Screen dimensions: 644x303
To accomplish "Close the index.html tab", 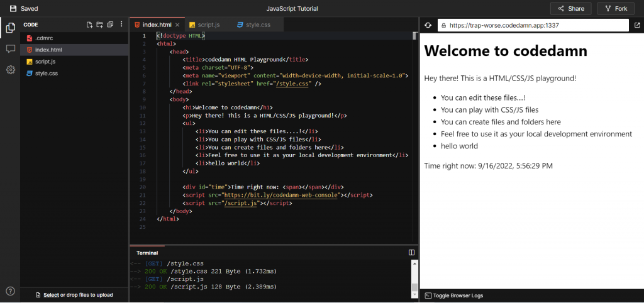I will tap(177, 25).
